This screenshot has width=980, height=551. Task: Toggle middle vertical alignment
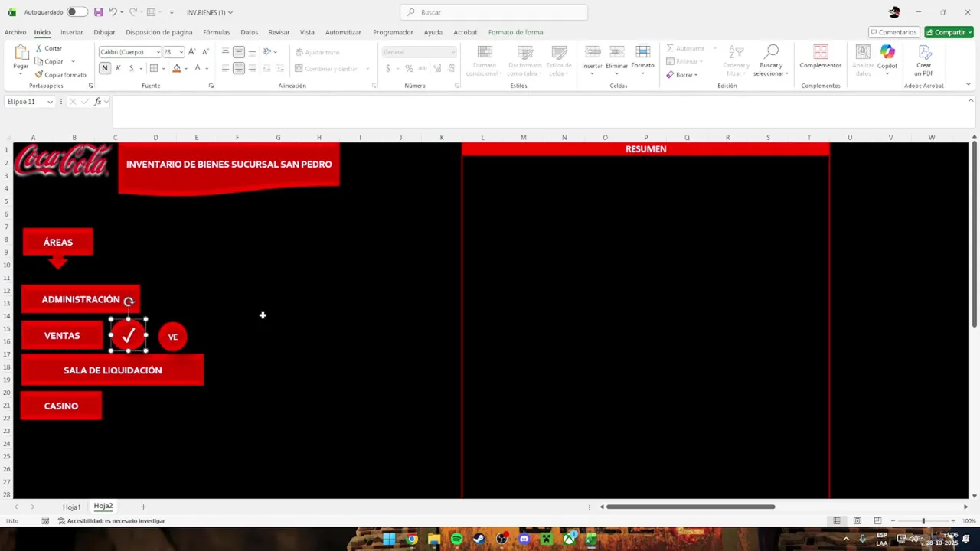click(x=238, y=52)
